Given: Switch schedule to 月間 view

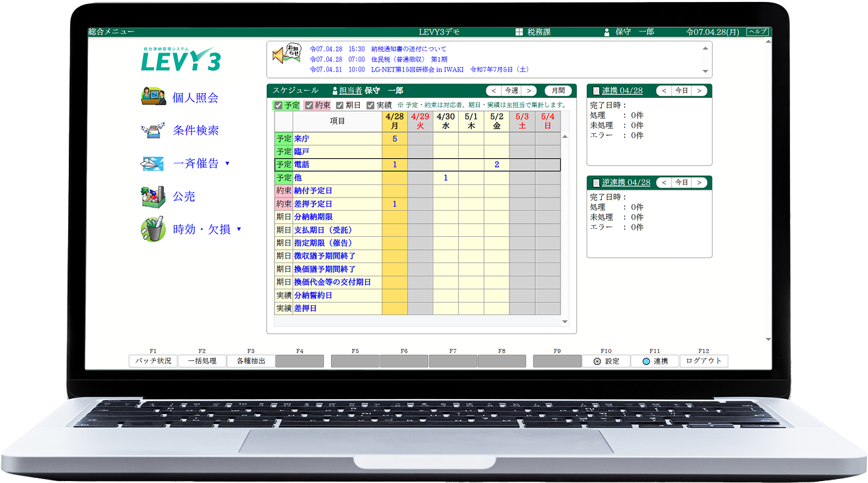Looking at the screenshot, I should tap(557, 91).
